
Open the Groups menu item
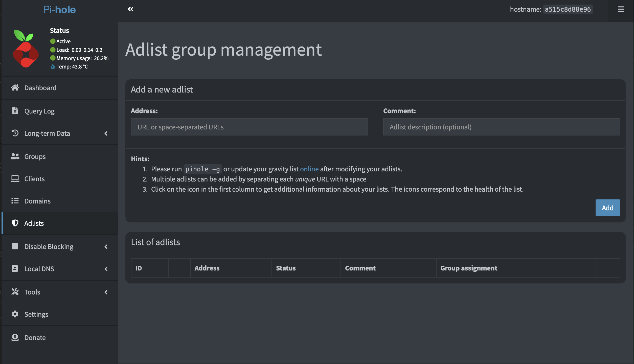pyautogui.click(x=60, y=156)
